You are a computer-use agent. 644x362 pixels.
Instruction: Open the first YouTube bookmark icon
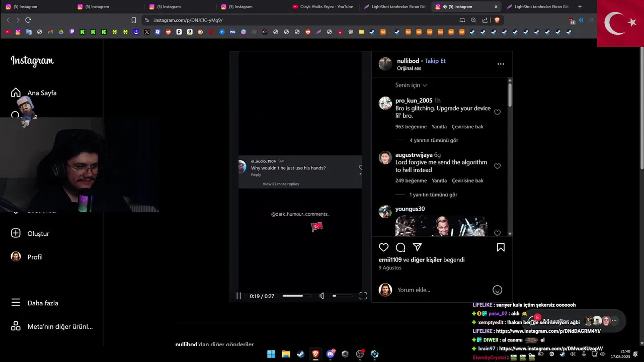[x=7, y=32]
